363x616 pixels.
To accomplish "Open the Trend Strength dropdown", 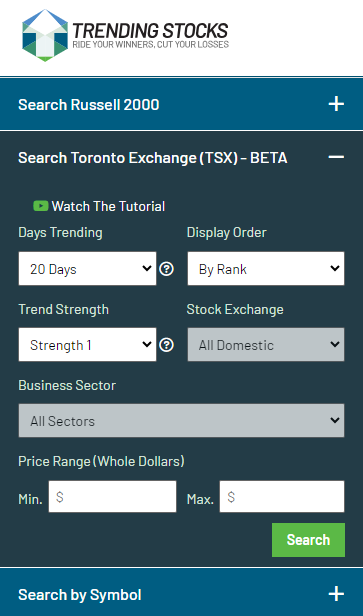I will click(x=87, y=345).
